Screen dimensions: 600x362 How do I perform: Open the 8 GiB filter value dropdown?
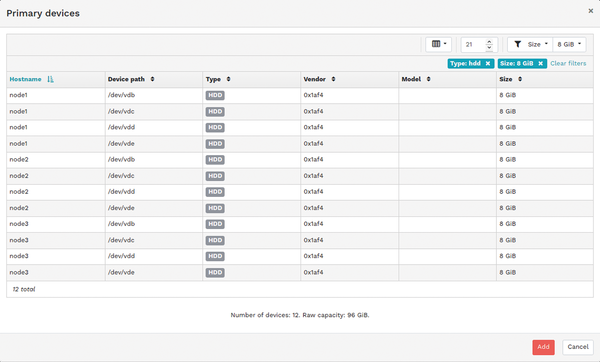(x=569, y=44)
